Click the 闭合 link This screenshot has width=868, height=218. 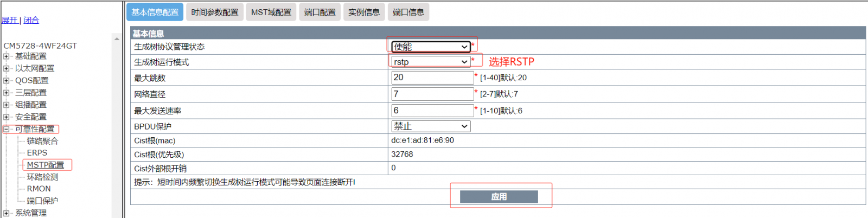point(31,20)
